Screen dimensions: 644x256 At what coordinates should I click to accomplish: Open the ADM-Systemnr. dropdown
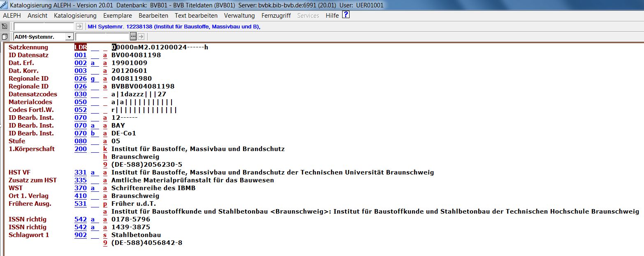tap(69, 37)
